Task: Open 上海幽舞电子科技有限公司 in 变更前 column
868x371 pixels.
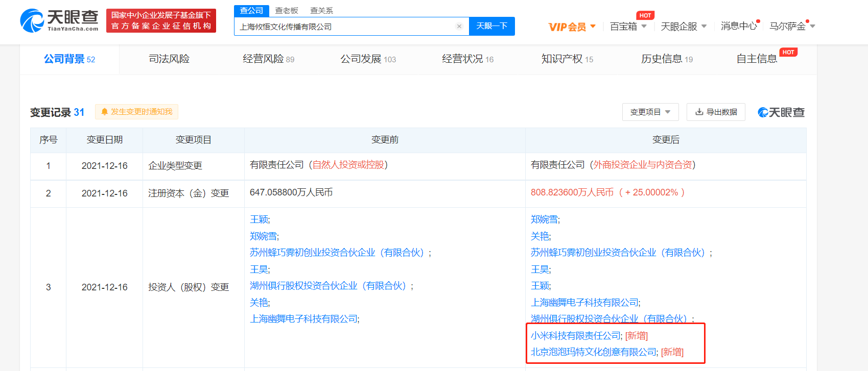Action: point(303,319)
